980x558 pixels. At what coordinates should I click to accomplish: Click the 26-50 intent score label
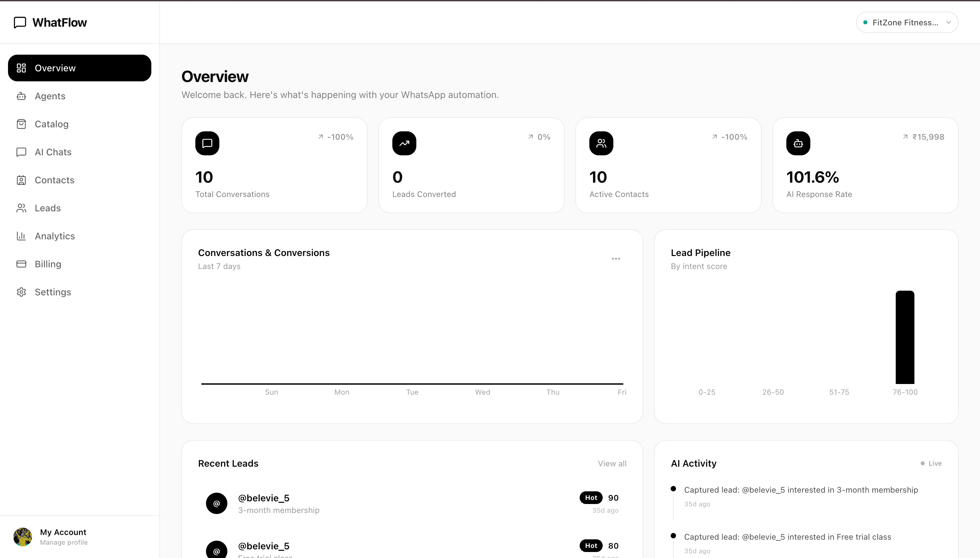(773, 392)
